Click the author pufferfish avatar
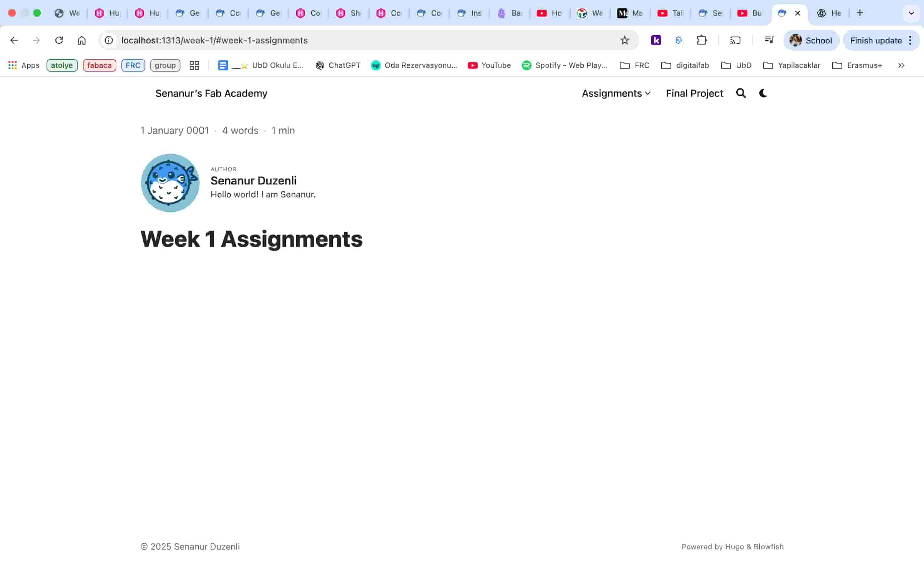This screenshot has width=924, height=578. (170, 182)
